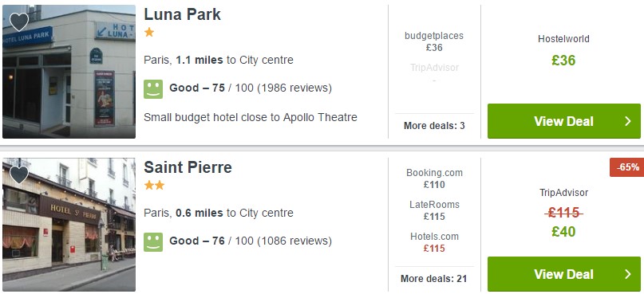Expand Luna Park More deals: 3
Viewport: 644px width, 294px height.
(x=434, y=126)
